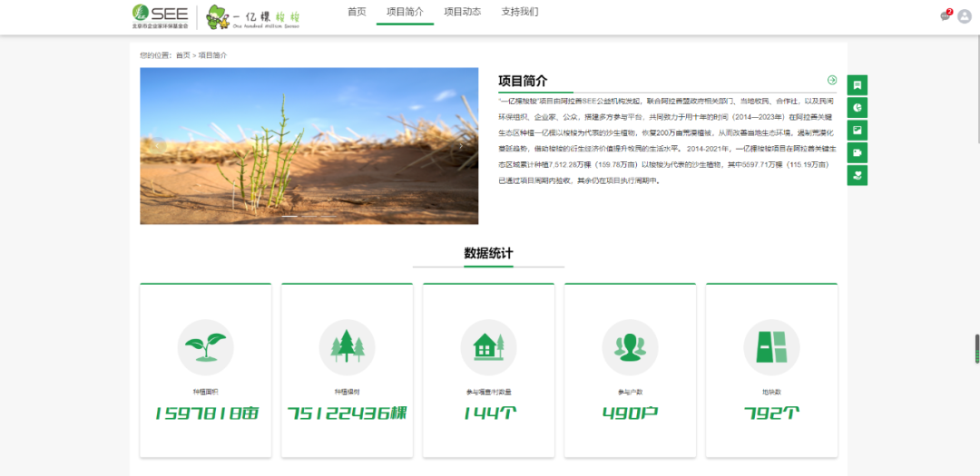Click the people icon above 参与户数

630,347
